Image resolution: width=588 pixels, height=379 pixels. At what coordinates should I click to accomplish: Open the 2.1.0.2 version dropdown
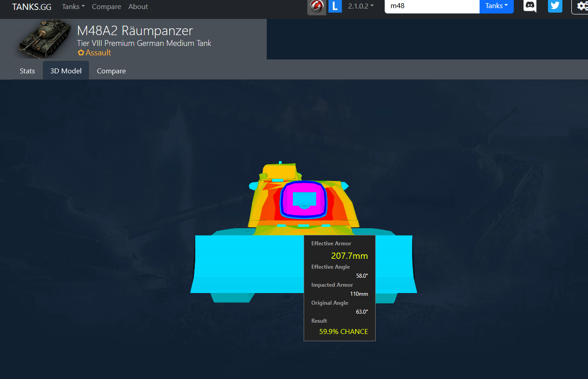[361, 6]
